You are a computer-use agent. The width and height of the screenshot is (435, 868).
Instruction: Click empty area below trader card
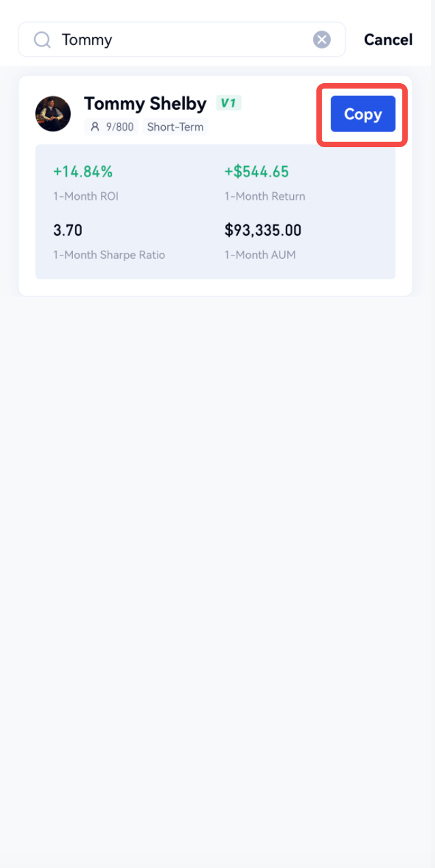tap(217, 545)
